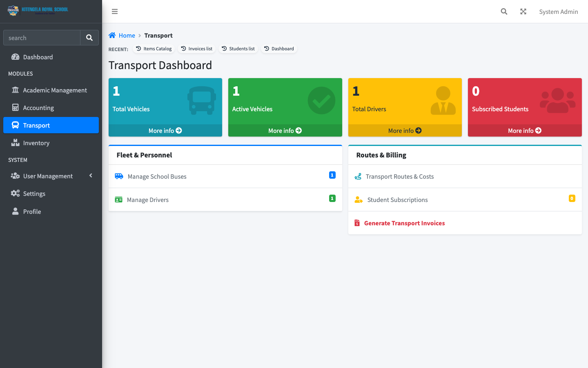Click the route icon beside Transport Routes & Costs
Image resolution: width=588 pixels, height=368 pixels.
tap(358, 176)
